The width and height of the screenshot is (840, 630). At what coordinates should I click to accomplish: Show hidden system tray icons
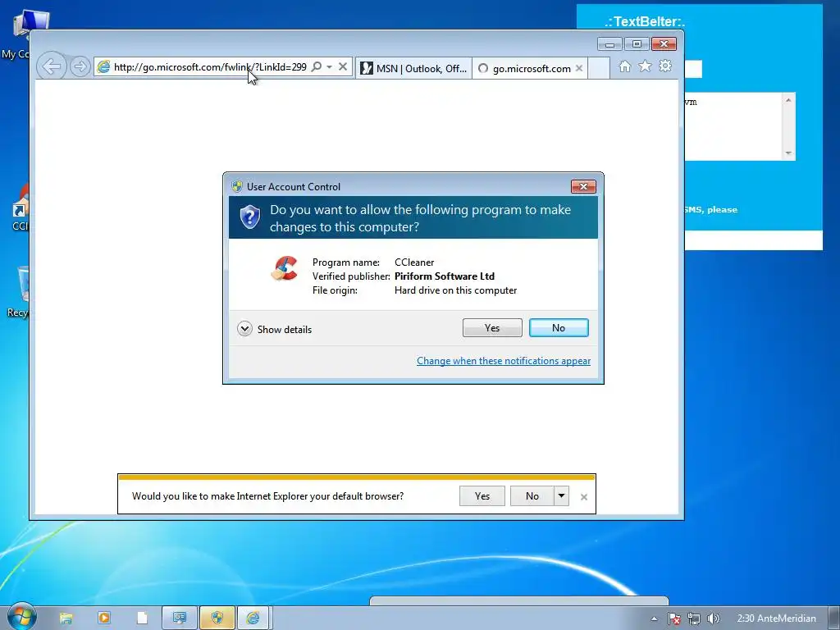[654, 619]
